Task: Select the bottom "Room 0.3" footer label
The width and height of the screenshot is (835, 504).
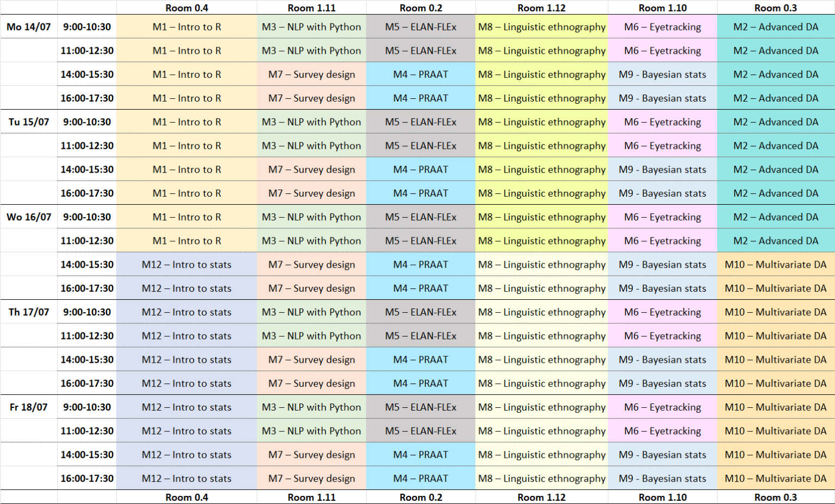Action: [x=775, y=497]
